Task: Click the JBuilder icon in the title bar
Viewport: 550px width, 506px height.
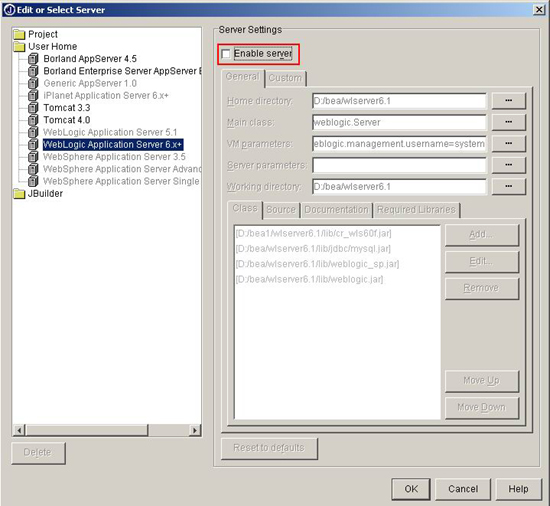Action: pos(9,9)
